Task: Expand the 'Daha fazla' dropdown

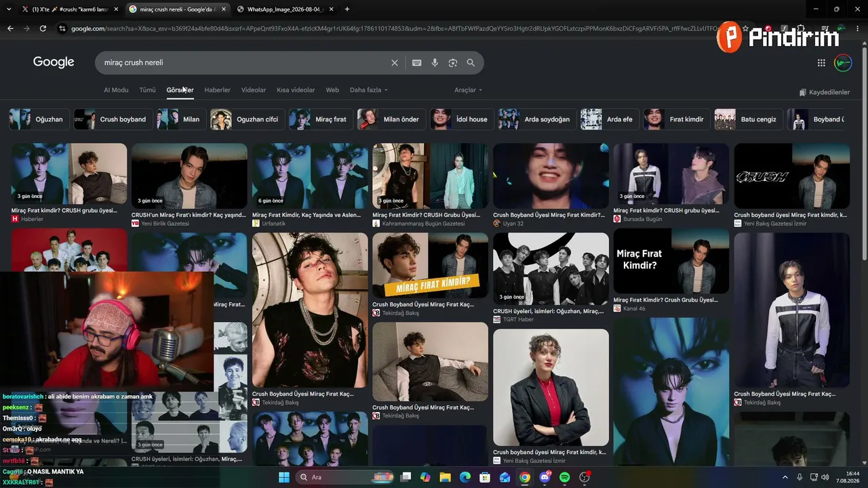Action: pyautogui.click(x=369, y=90)
